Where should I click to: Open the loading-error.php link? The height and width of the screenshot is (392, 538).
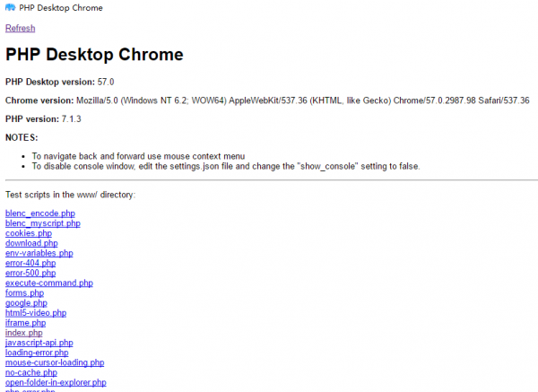point(37,353)
